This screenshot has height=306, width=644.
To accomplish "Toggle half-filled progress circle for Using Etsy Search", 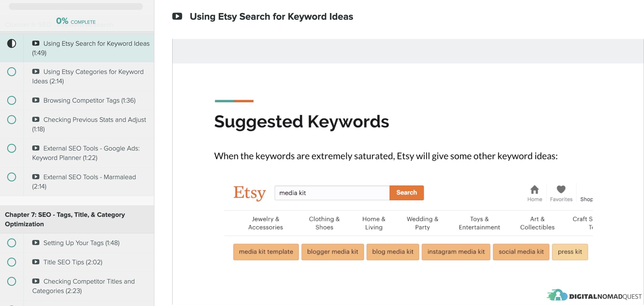I will pos(11,43).
